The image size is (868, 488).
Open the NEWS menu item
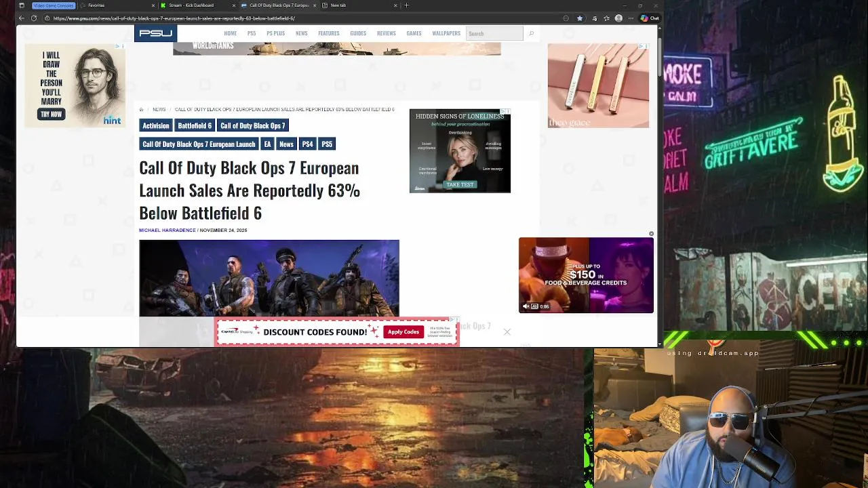click(301, 33)
